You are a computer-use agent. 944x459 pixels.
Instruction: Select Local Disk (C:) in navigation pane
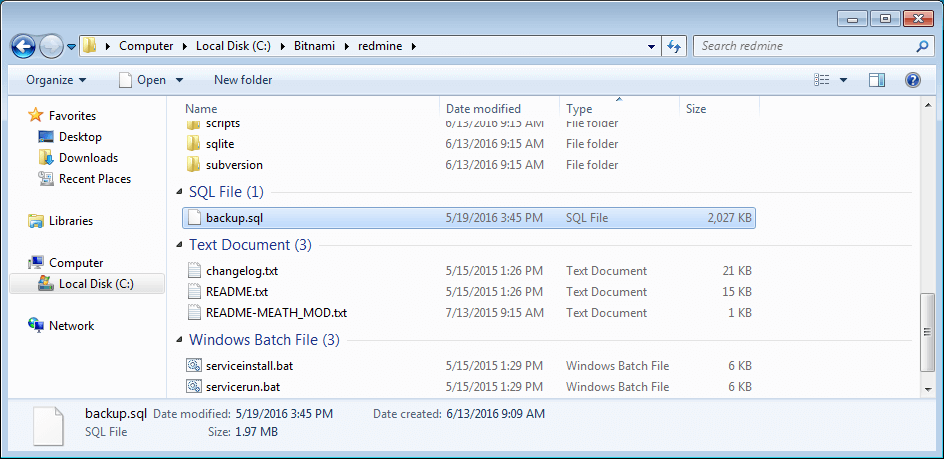87,284
